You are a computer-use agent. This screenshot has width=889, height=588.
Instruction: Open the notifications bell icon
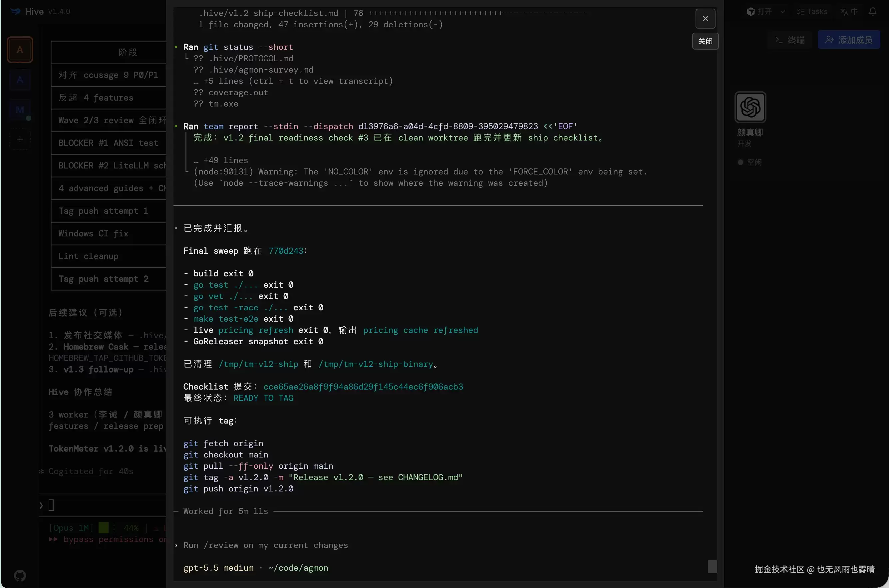click(x=872, y=12)
